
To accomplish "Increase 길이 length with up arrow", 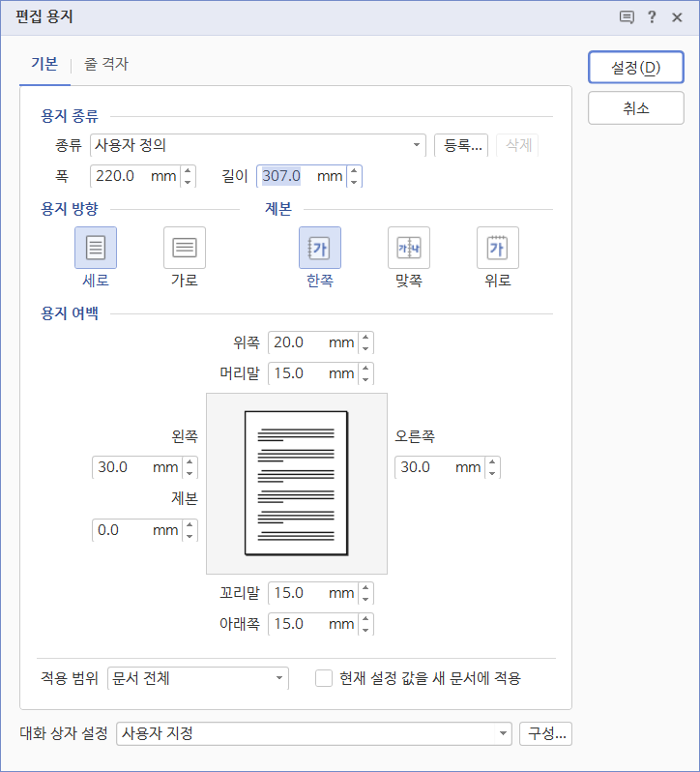I will coord(354,170).
